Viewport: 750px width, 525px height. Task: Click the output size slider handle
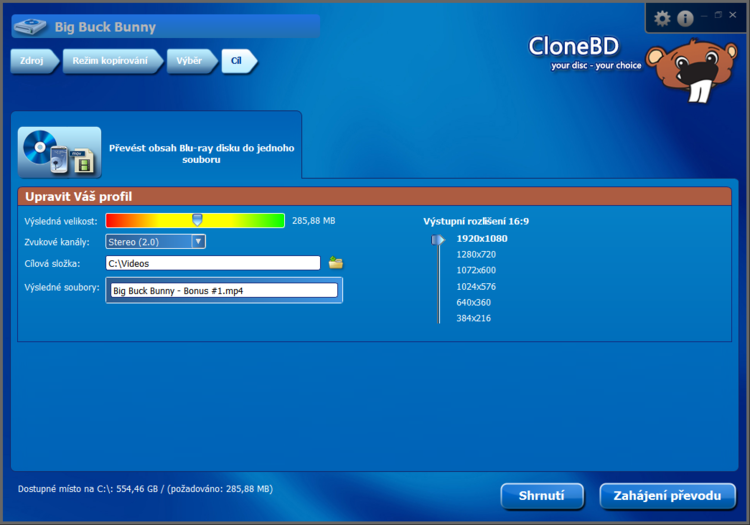[197, 220]
